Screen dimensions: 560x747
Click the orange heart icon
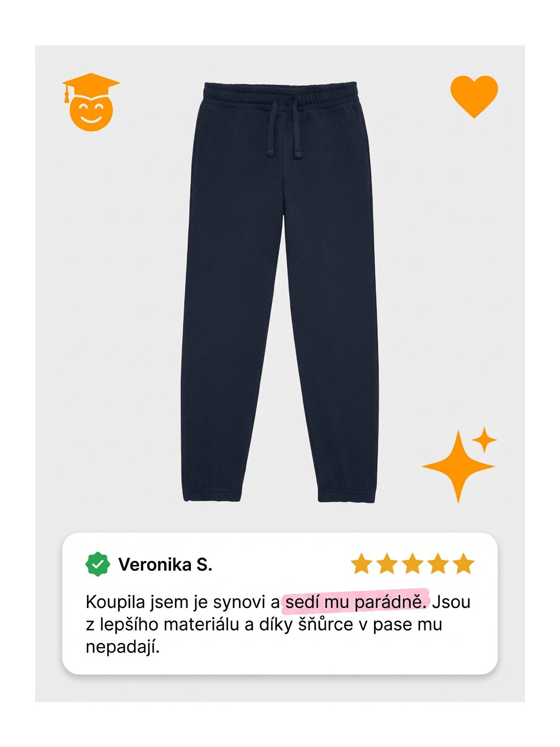474,96
